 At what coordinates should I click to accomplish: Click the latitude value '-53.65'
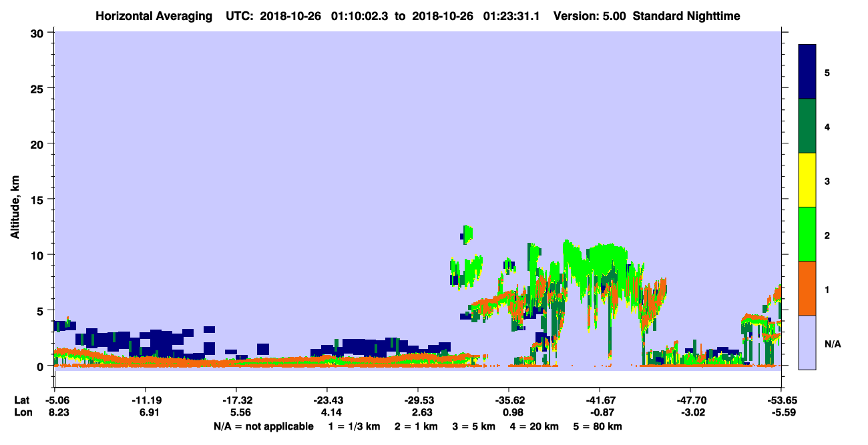tap(781, 400)
